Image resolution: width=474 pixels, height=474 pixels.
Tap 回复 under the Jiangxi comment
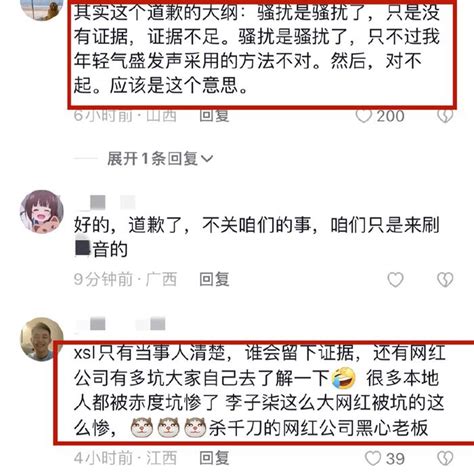214,458
